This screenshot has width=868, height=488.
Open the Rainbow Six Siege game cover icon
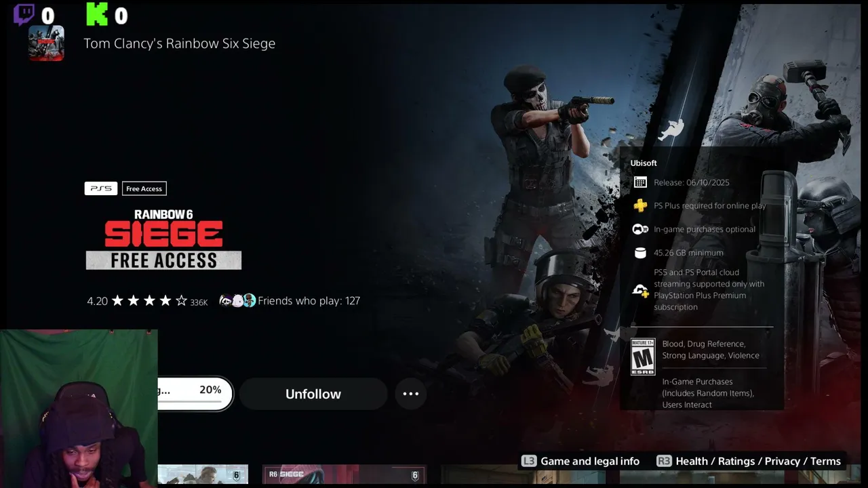pos(46,43)
